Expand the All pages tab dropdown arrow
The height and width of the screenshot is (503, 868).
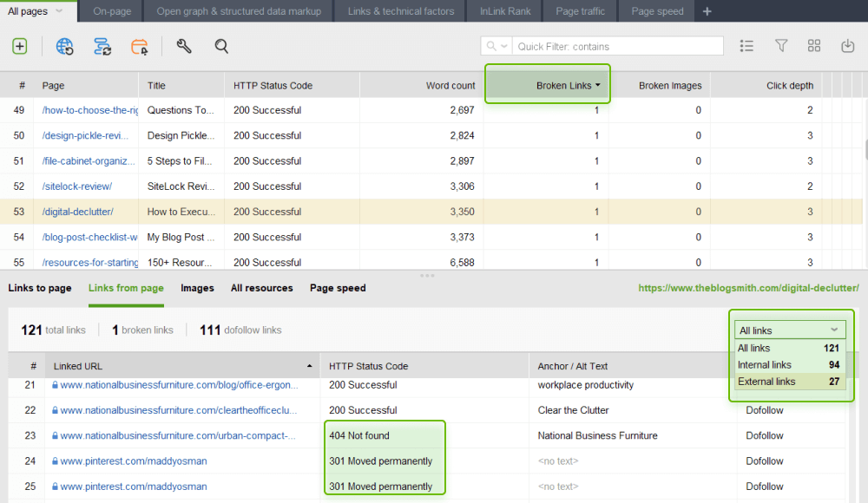[59, 11]
